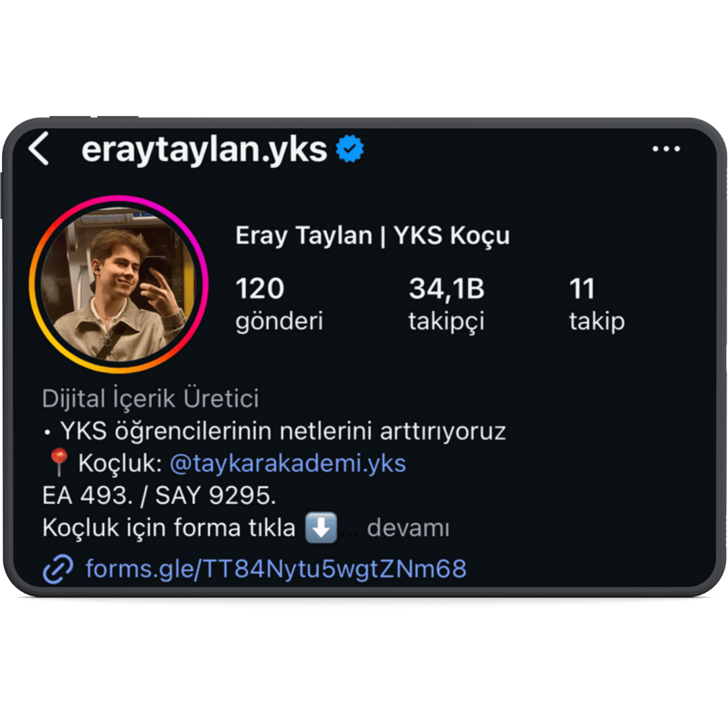Open the 11 takip list
Screen dimensions: 728x728
click(x=597, y=303)
